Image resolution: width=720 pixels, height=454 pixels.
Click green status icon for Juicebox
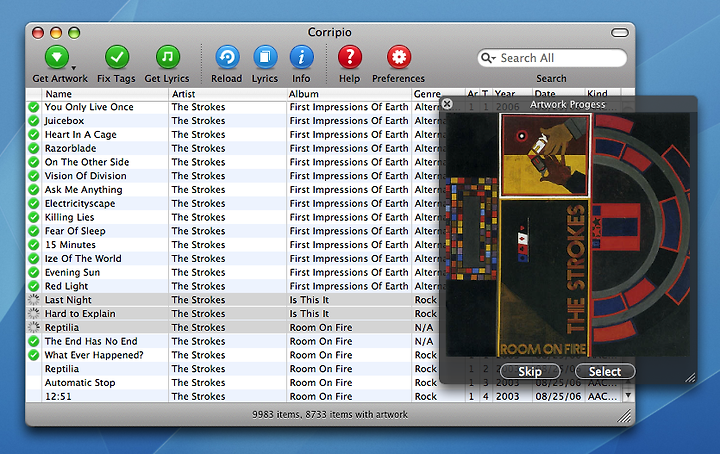34,121
